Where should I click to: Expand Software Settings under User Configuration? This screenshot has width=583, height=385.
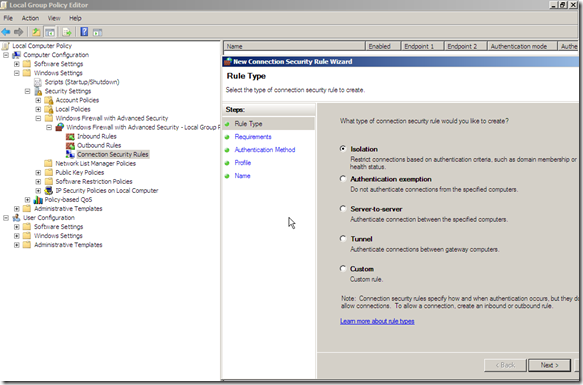[x=16, y=227]
